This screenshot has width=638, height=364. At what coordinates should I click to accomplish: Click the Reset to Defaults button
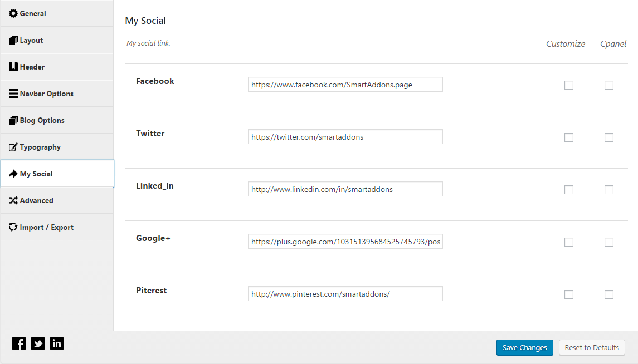click(592, 347)
